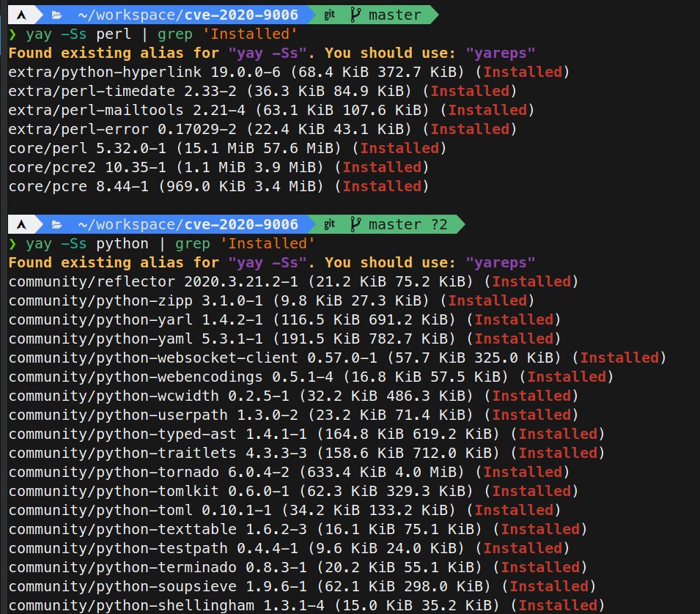This screenshot has width=700, height=614.
Task: Click the community/python-websocket-client line
Action: [x=337, y=358]
